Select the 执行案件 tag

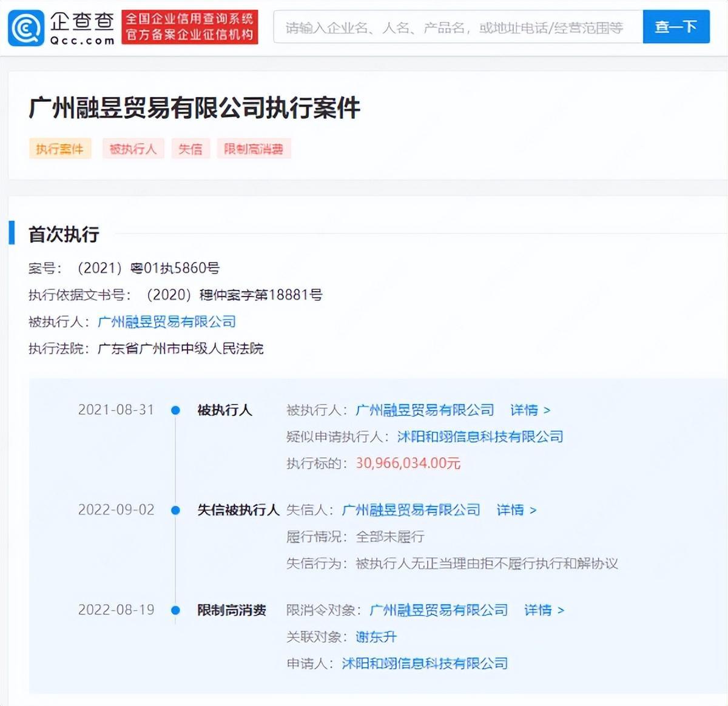point(60,149)
